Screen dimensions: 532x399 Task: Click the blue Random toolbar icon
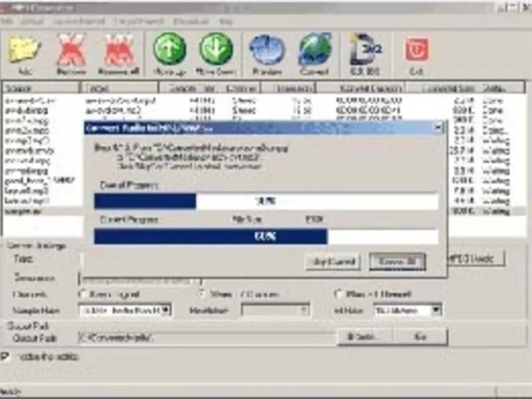[267, 49]
